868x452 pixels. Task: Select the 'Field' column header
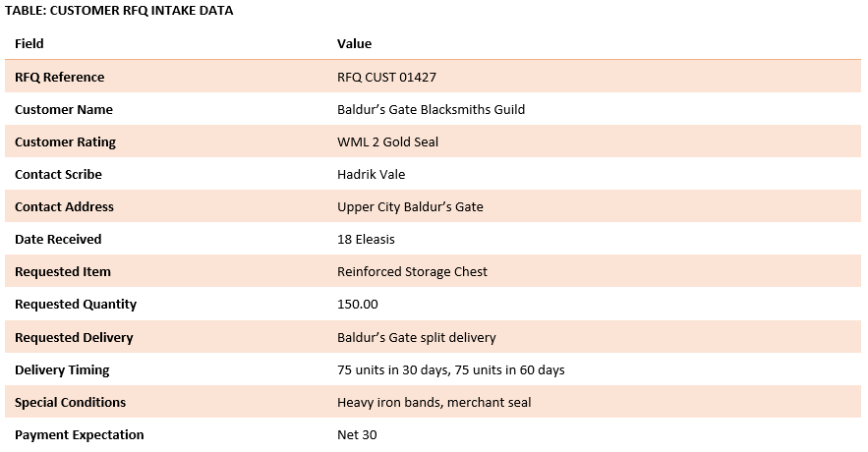[29, 43]
